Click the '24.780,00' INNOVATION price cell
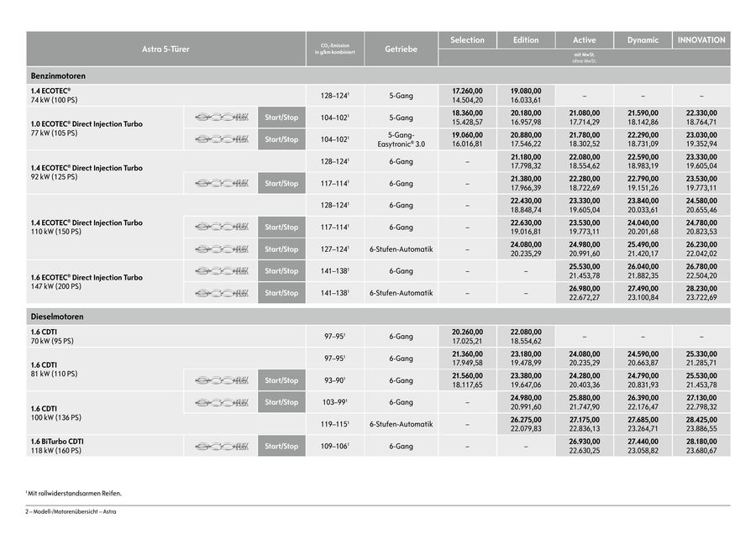 701,227
